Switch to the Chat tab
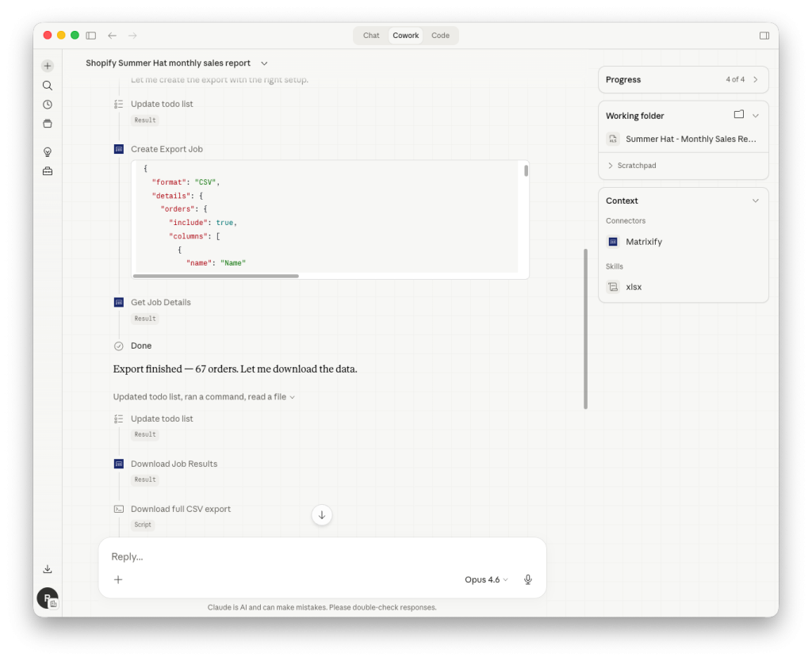812x661 pixels. coord(370,35)
